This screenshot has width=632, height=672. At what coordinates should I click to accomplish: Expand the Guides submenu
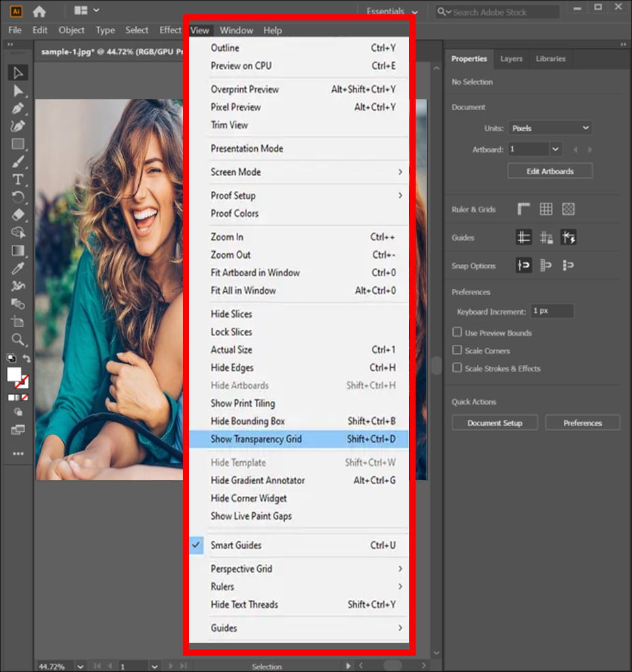[x=299, y=628]
